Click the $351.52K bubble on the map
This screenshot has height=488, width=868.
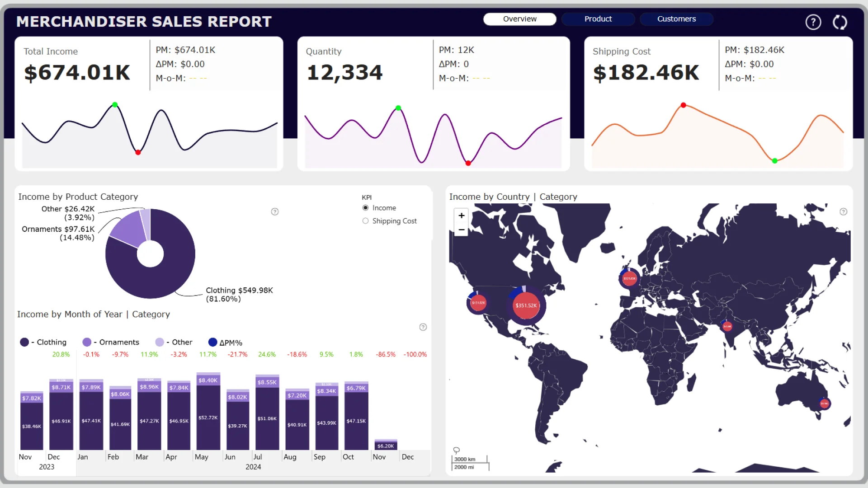tap(526, 305)
